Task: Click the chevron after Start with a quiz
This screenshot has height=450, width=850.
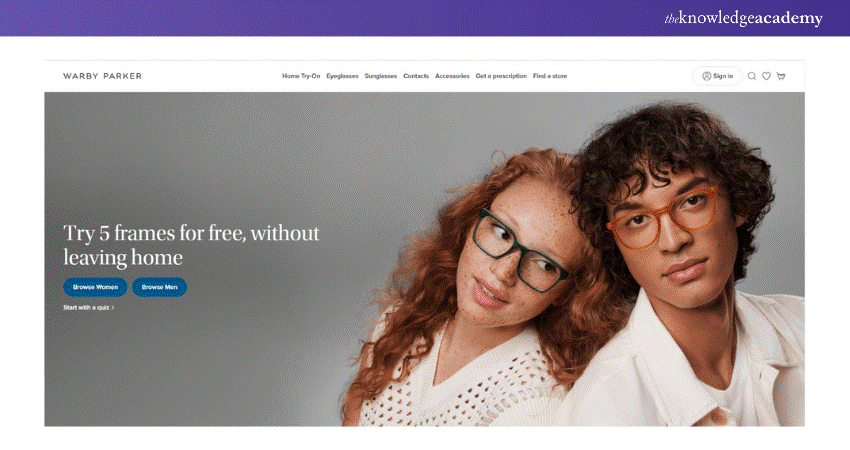Action: point(113,307)
